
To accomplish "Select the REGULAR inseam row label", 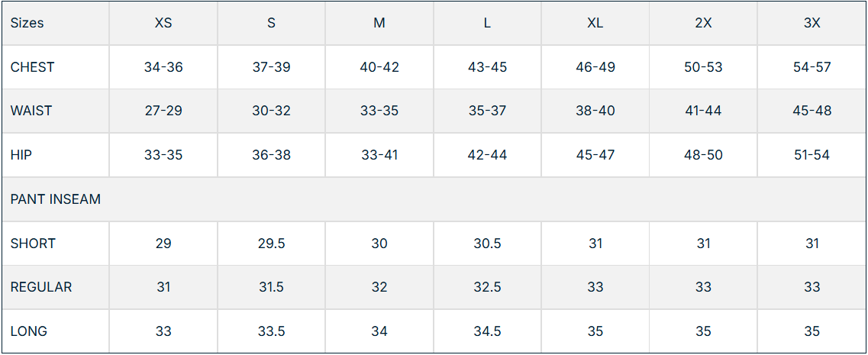I will pos(41,287).
